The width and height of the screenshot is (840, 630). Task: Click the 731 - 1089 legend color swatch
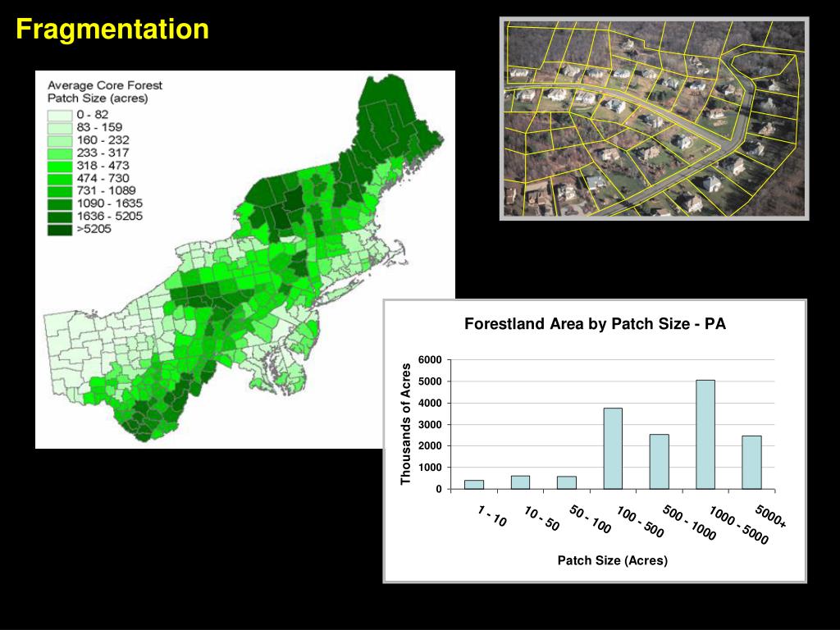[x=59, y=191]
